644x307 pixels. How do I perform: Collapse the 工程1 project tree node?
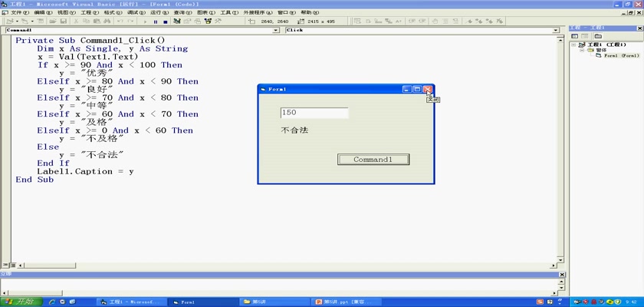click(574, 45)
